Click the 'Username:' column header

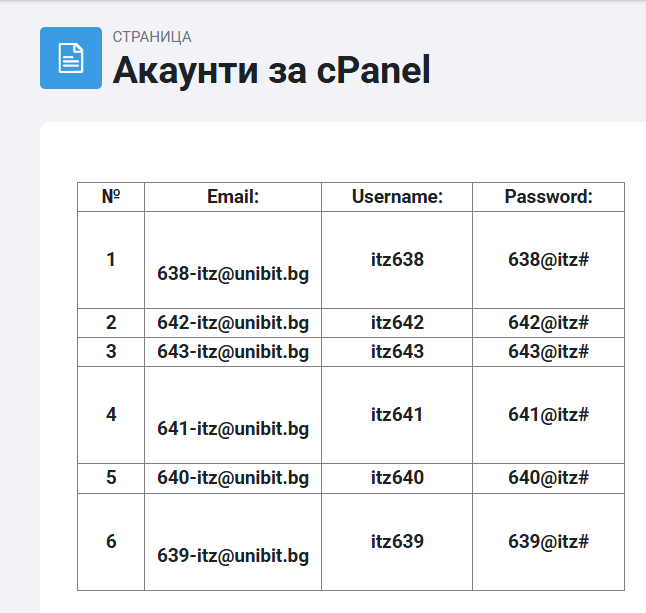pos(397,197)
